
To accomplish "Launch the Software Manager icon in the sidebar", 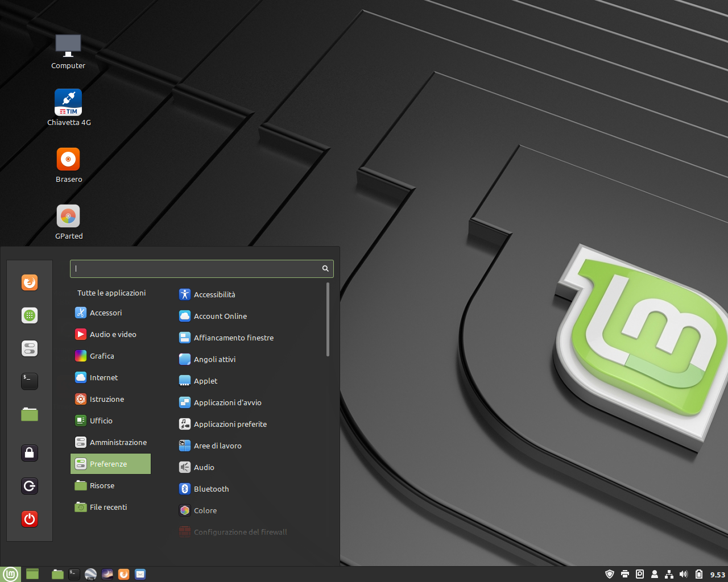I will [x=30, y=315].
